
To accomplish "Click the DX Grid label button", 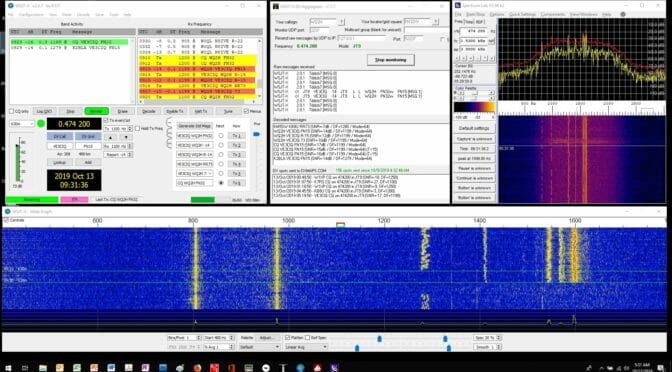I will [x=88, y=136].
